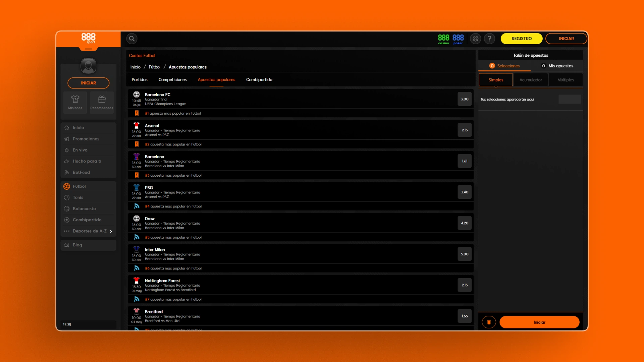This screenshot has width=644, height=362.
Task: Click Nottingham Forest vs Brentford text
Action: tap(170, 290)
